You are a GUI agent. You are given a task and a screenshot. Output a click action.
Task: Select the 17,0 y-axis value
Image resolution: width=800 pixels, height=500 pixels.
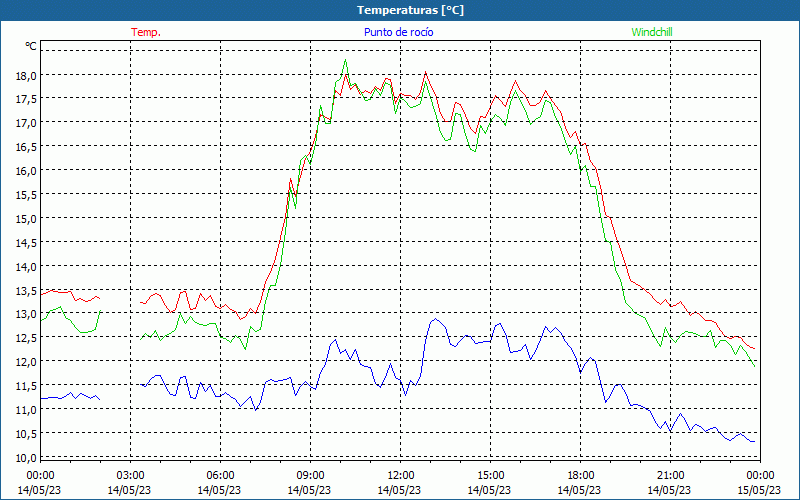[26, 123]
